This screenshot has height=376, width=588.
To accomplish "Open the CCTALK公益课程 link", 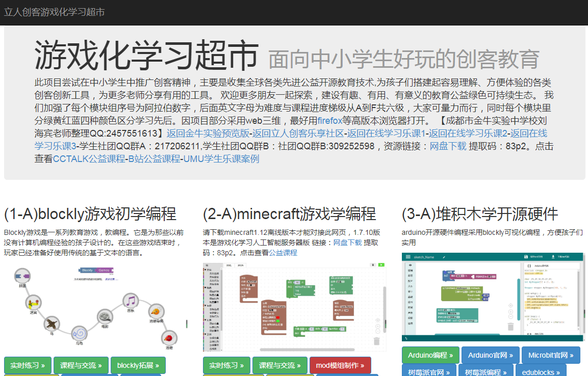I will pos(89,159).
